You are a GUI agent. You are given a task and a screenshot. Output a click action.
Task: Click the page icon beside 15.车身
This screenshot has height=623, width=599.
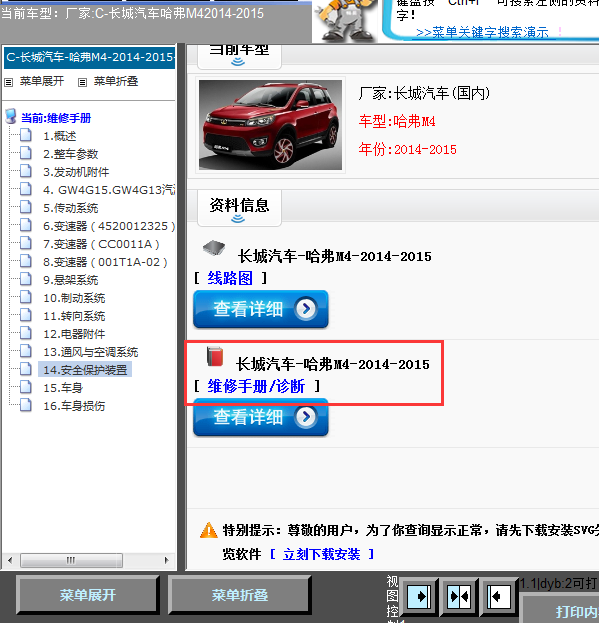26,387
